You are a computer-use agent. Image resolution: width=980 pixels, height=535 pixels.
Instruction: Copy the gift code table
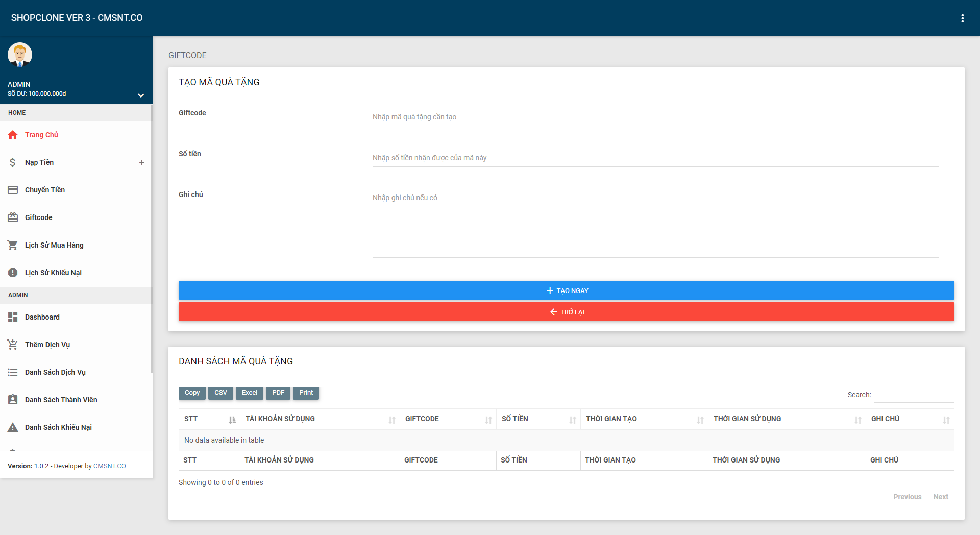(x=192, y=393)
